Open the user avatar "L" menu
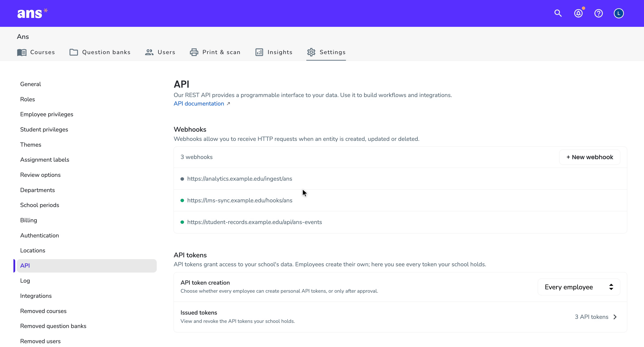The width and height of the screenshot is (644, 347). pos(619,13)
